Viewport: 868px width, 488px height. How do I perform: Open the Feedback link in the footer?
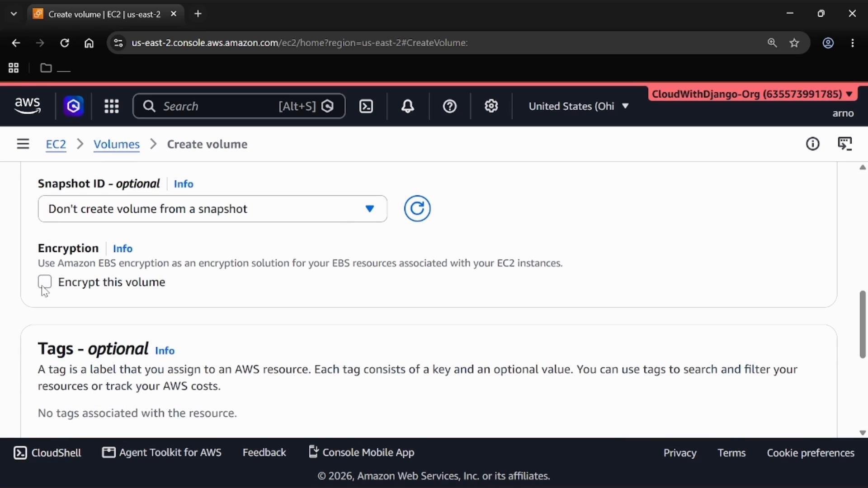[x=264, y=453]
